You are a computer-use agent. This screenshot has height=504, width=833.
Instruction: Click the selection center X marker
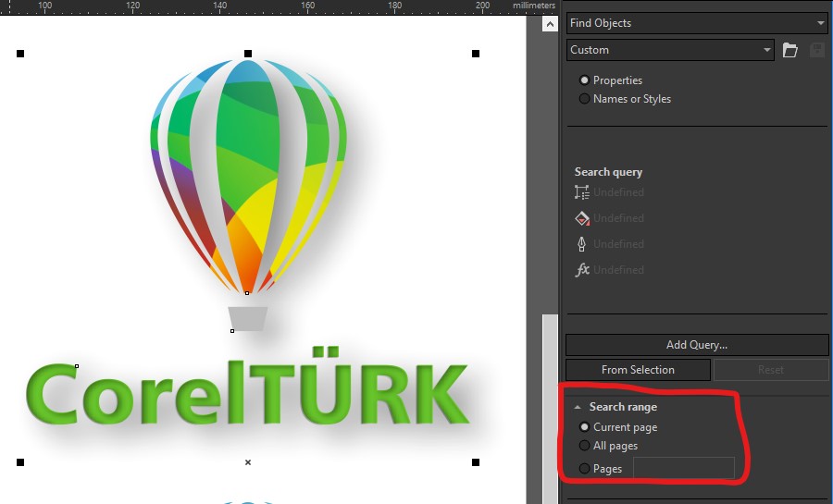pyautogui.click(x=247, y=462)
